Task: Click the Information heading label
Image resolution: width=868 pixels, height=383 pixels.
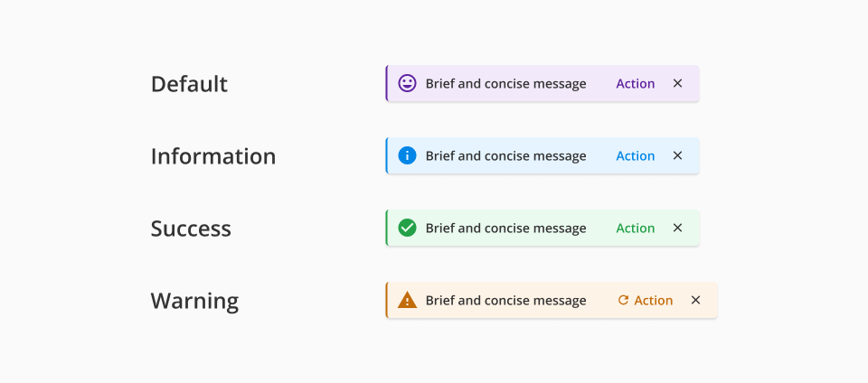Action: [x=212, y=156]
